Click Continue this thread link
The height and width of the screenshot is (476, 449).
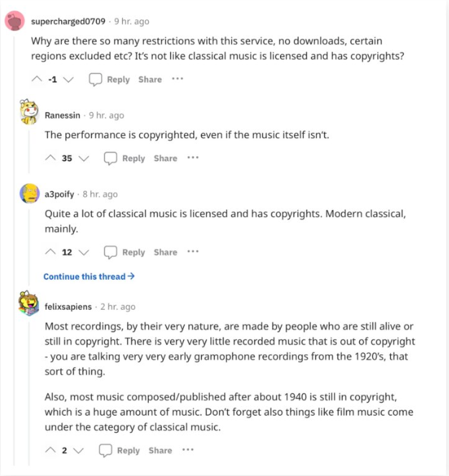(x=89, y=276)
